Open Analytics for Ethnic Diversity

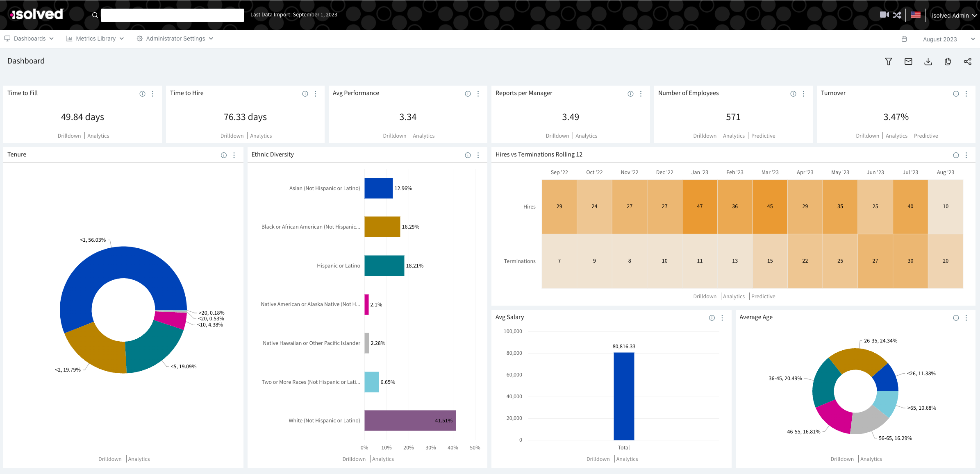[383, 459]
